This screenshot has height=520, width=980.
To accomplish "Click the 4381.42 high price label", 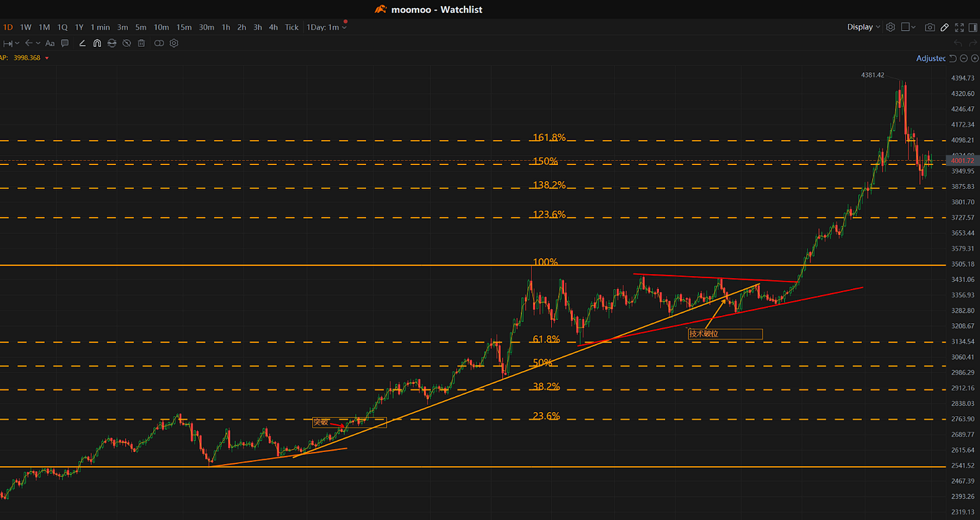I will (x=872, y=75).
